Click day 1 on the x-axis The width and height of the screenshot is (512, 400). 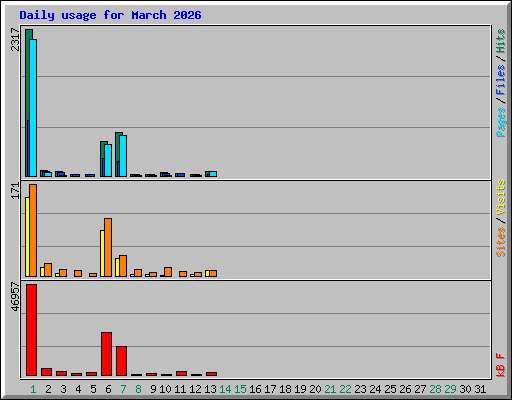33,389
